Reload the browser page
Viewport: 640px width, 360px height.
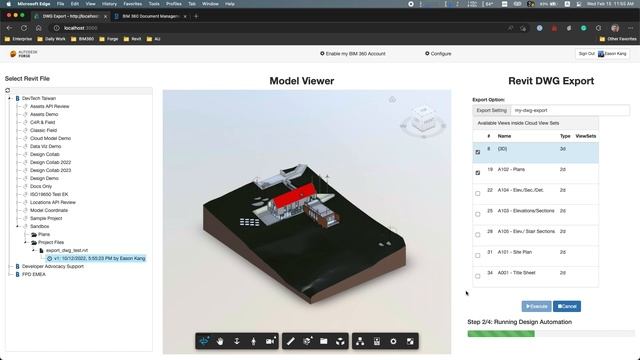click(x=24, y=28)
